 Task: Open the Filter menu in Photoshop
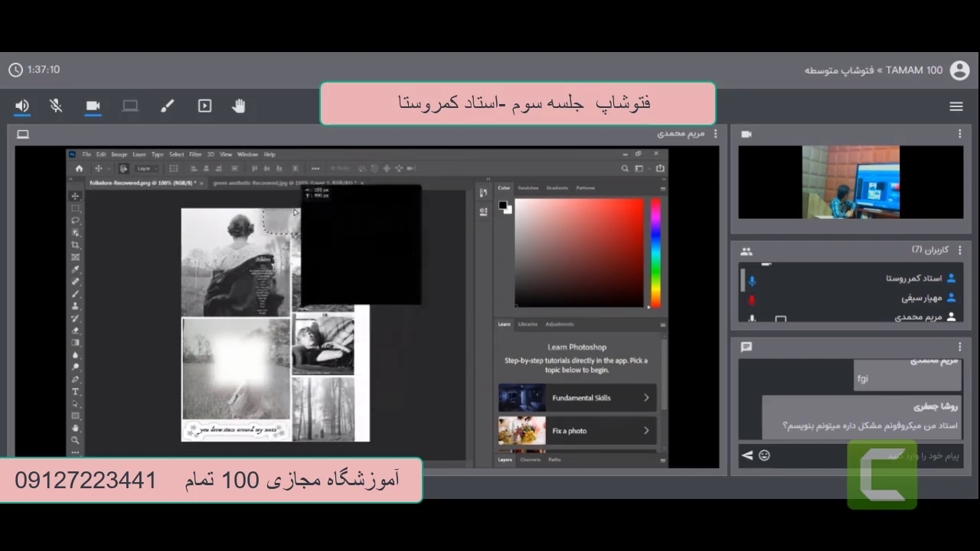[195, 154]
